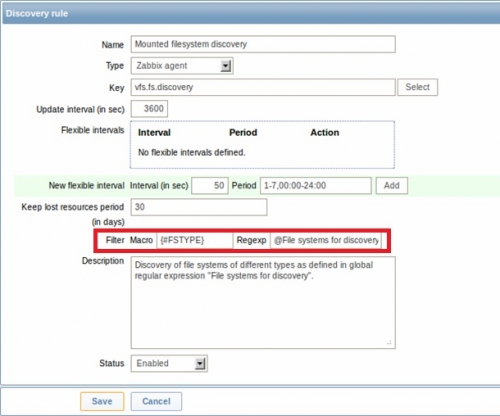
Task: Click the arrow on the Type combo box
Action: point(226,66)
